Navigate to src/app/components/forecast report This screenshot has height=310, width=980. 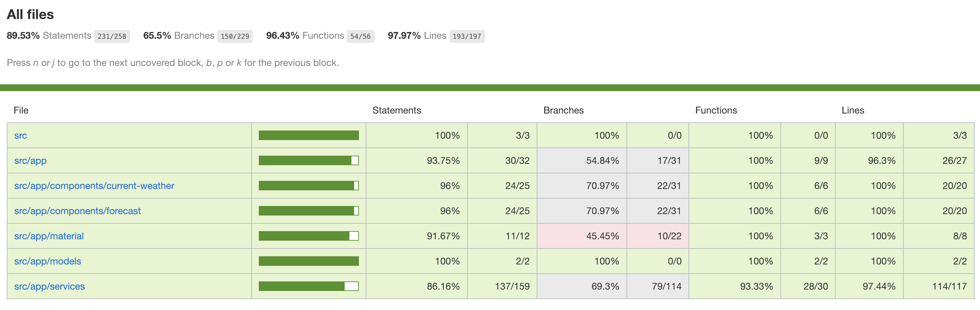pos(77,211)
